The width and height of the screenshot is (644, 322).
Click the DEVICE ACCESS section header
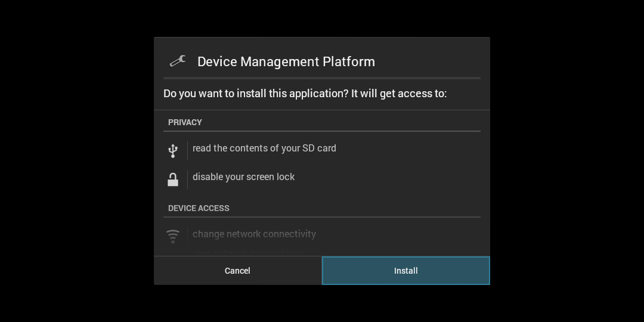point(199,208)
